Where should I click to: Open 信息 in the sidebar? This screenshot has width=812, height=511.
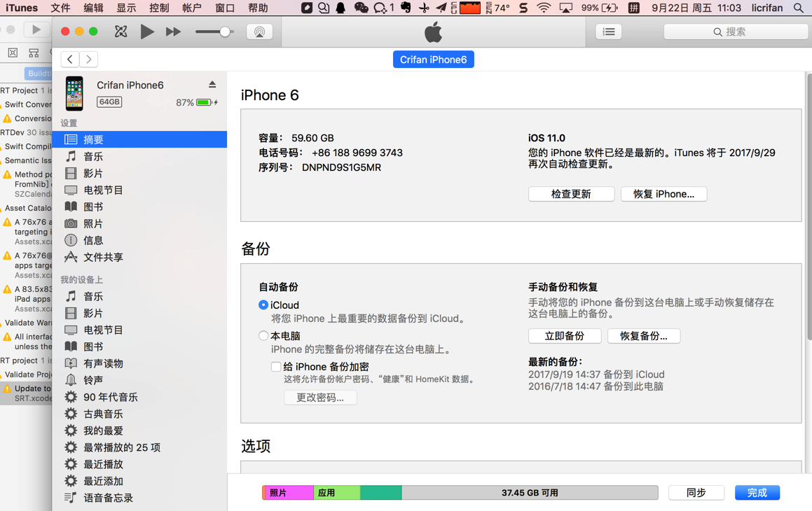(139, 241)
